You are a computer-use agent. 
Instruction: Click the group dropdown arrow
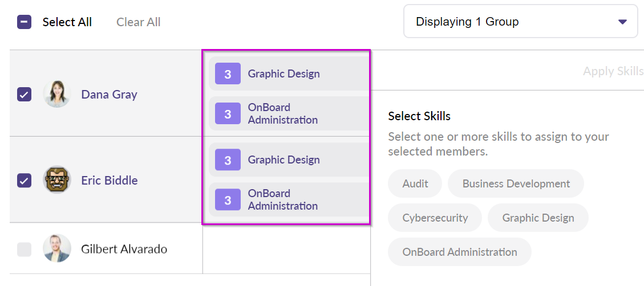pyautogui.click(x=622, y=22)
